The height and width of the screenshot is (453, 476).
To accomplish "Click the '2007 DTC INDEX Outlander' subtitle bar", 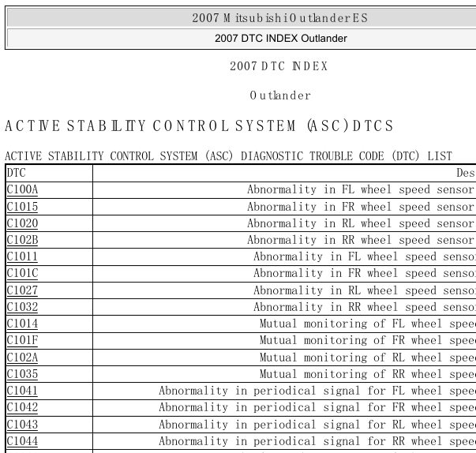I will click(x=242, y=38).
